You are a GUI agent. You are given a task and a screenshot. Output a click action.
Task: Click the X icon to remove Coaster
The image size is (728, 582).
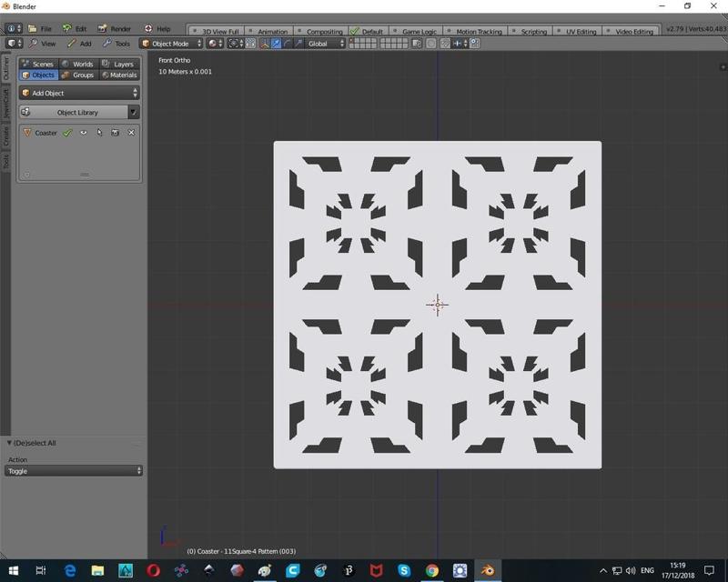tap(131, 133)
